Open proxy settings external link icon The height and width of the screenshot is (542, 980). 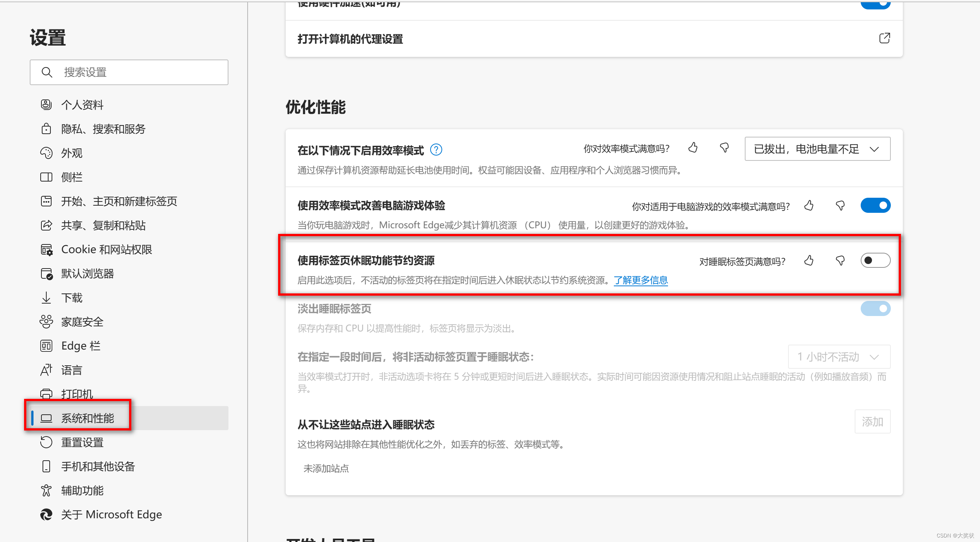pos(884,38)
